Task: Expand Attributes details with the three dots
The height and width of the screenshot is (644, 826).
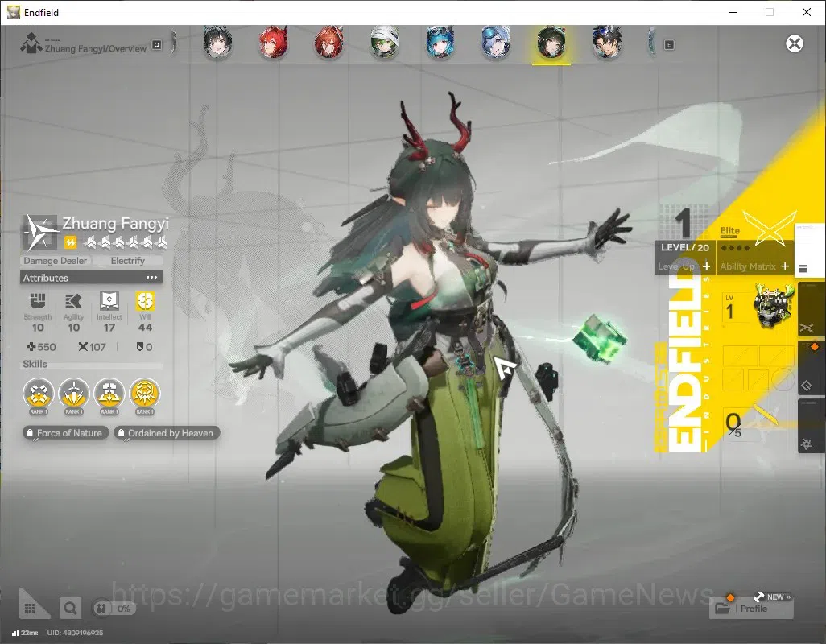Action: [151, 278]
